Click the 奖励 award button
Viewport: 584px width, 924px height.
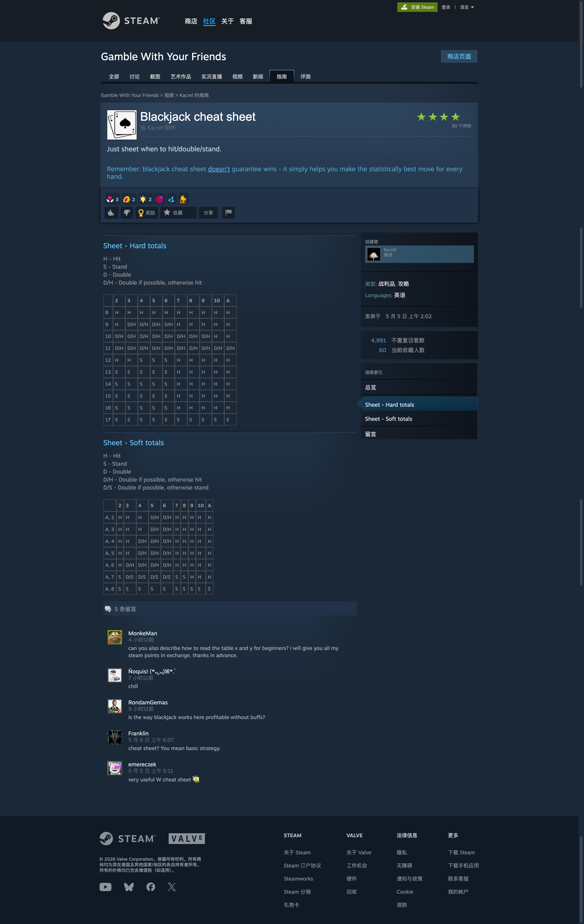click(x=147, y=212)
